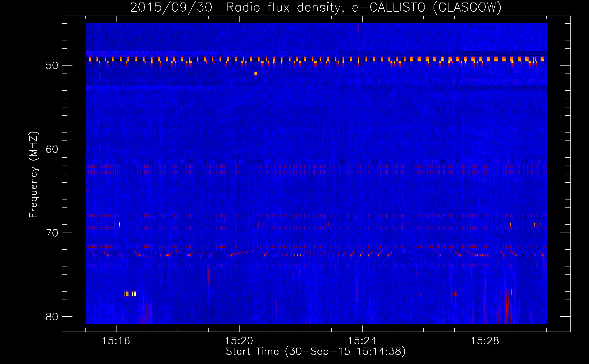Click the 60 tick label on frequency axis
The height and width of the screenshot is (364, 589).
(52, 149)
